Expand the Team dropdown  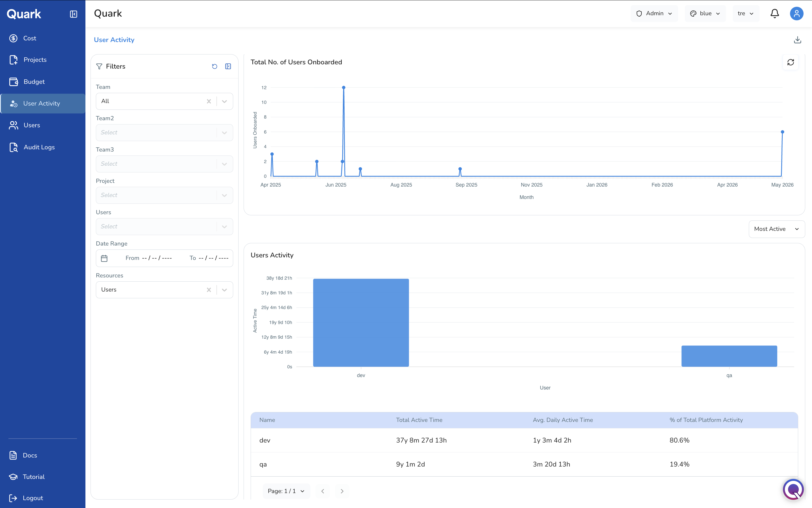pos(224,101)
